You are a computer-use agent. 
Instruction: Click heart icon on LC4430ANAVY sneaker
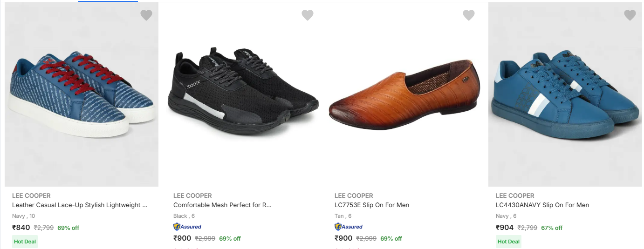pos(630,15)
